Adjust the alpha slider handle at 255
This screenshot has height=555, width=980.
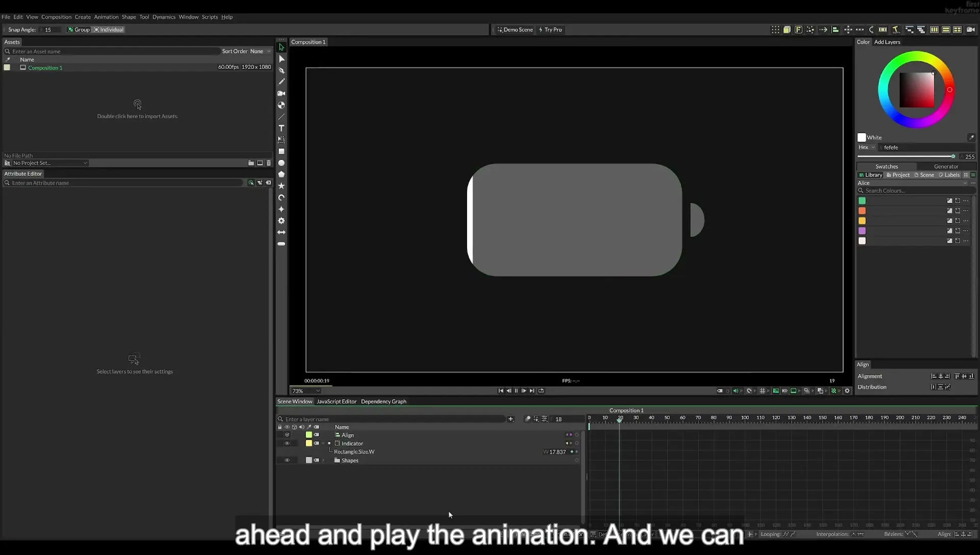953,157
